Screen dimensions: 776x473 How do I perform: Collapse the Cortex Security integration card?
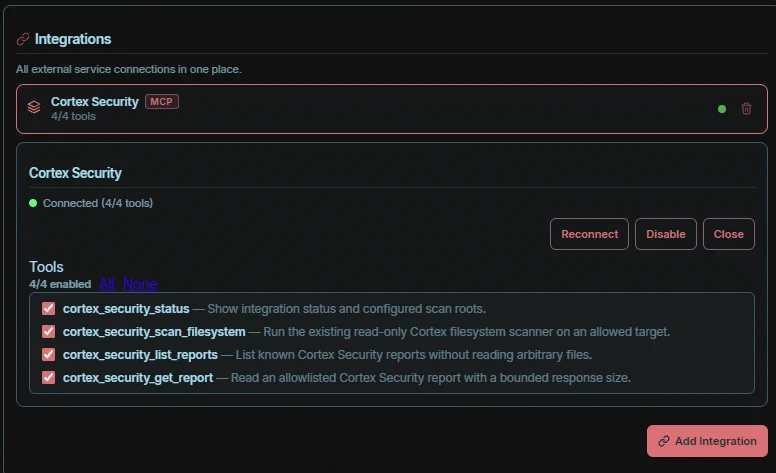[391, 109]
